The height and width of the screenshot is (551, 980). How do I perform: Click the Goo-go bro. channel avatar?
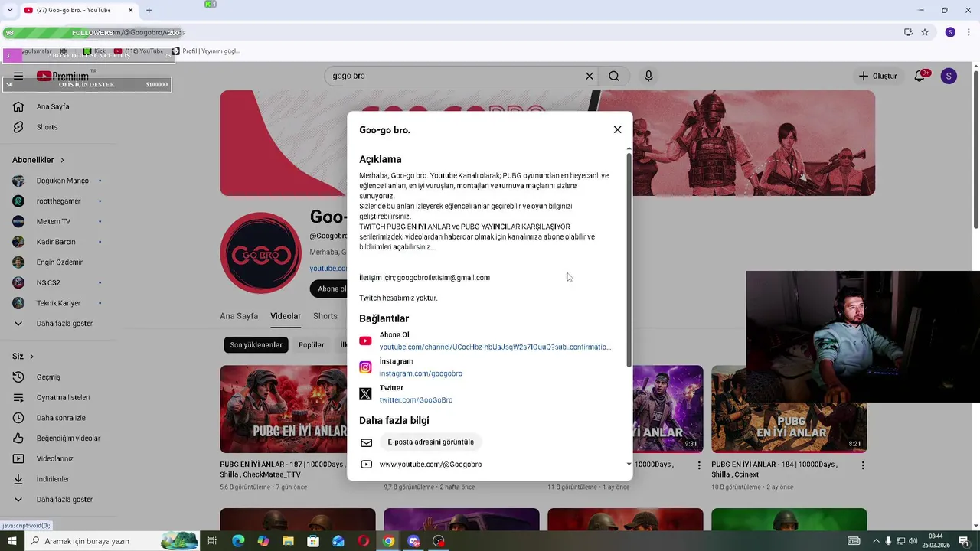(x=261, y=253)
